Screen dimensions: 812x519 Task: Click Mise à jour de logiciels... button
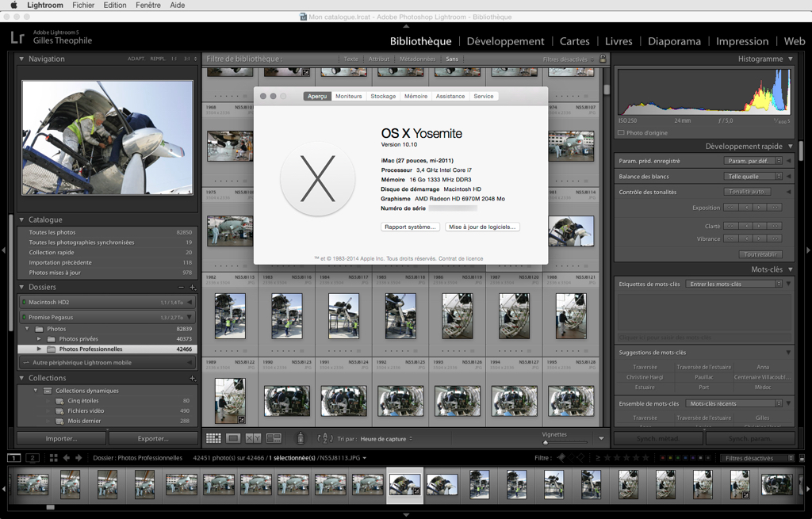click(482, 227)
